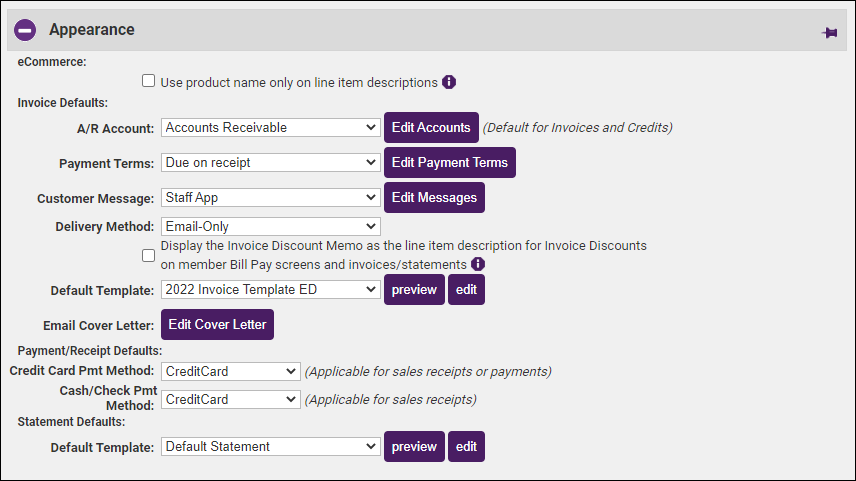Viewport: 856px width, 481px height.
Task: Click the Edit Payment Terms button
Action: click(x=449, y=162)
